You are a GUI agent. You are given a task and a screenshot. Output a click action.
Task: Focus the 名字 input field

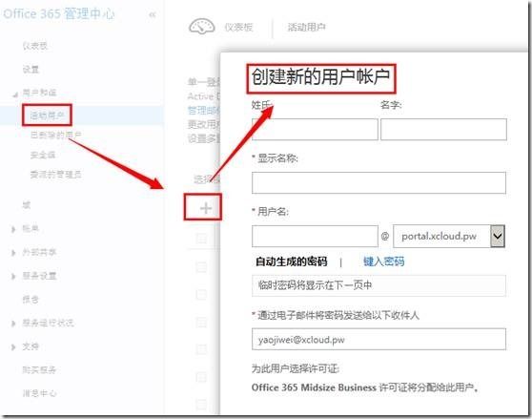443,130
